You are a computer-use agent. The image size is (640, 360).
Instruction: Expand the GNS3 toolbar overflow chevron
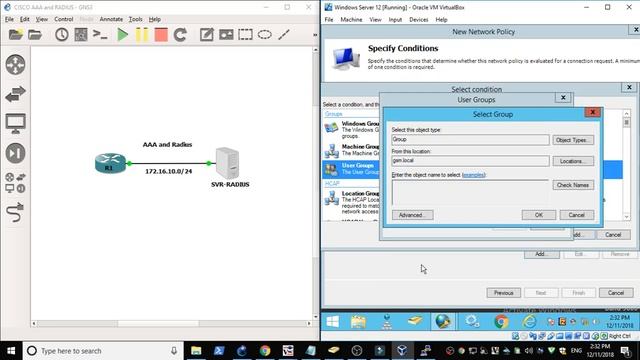pos(315,35)
